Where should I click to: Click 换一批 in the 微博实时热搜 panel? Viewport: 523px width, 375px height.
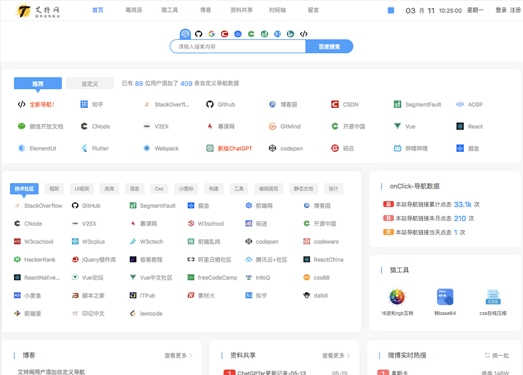pos(497,356)
